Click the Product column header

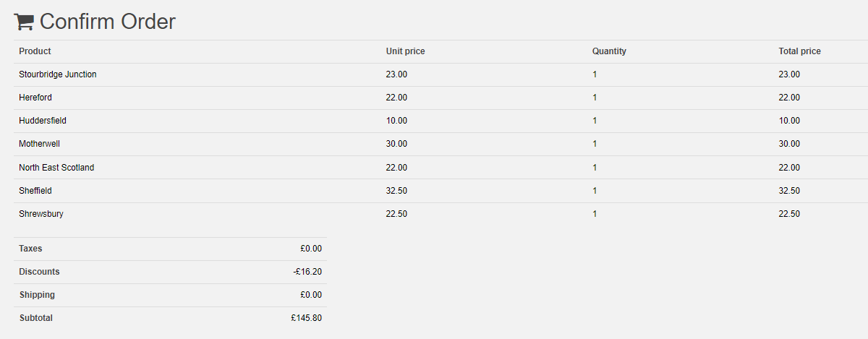(x=35, y=51)
